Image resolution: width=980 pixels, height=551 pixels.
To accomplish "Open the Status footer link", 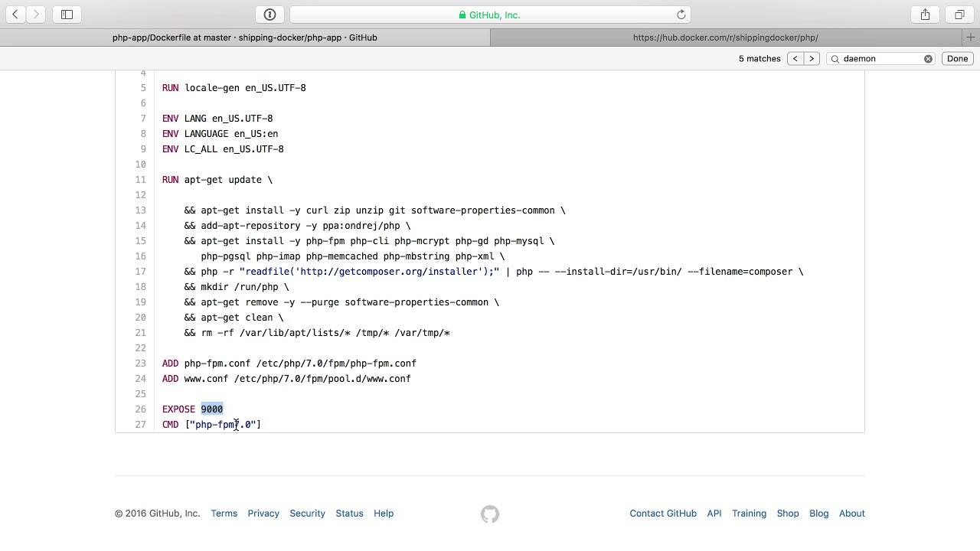I will [349, 514].
